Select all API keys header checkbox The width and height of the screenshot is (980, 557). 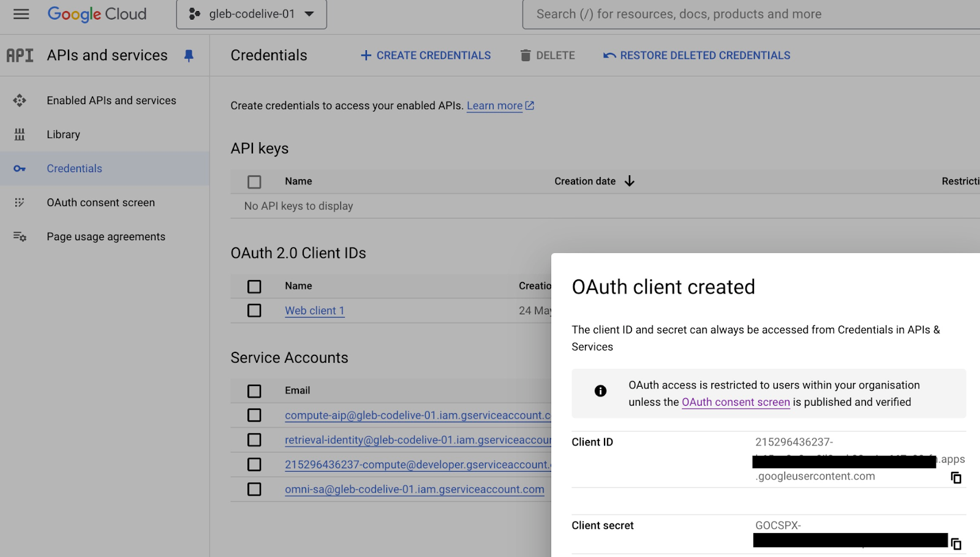254,182
